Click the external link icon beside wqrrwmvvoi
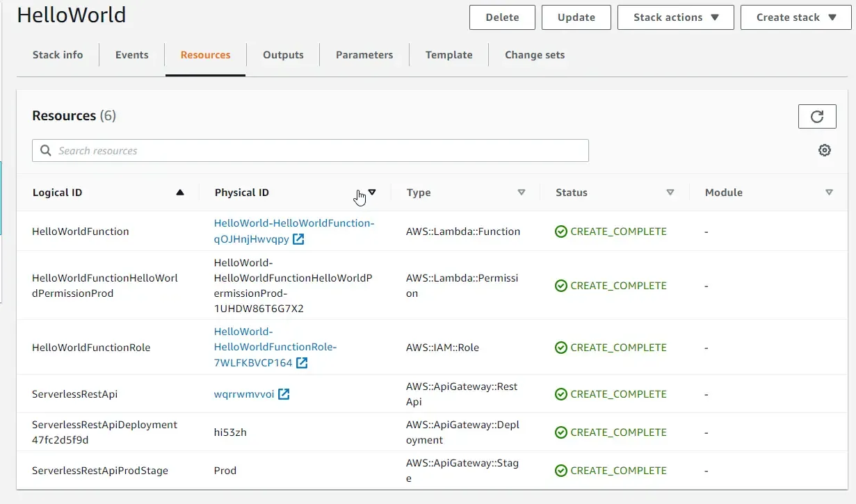The image size is (856, 504). point(283,393)
